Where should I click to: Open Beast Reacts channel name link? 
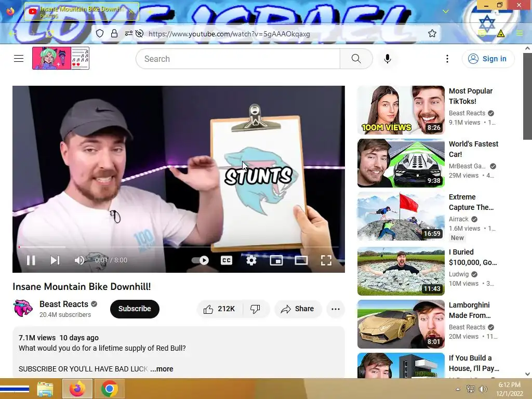click(x=64, y=304)
